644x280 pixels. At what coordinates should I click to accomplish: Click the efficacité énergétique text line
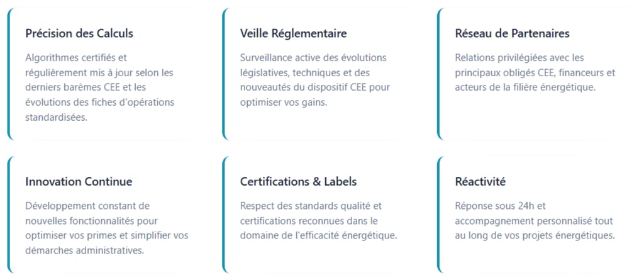pyautogui.click(x=319, y=236)
